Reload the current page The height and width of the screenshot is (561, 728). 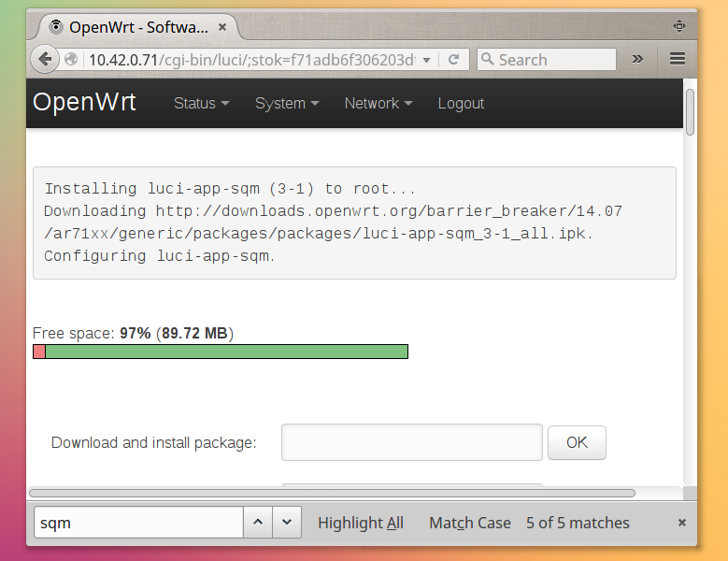point(453,60)
